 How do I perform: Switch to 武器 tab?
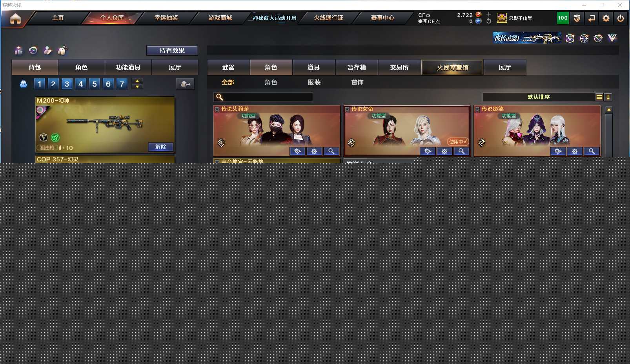(x=228, y=67)
